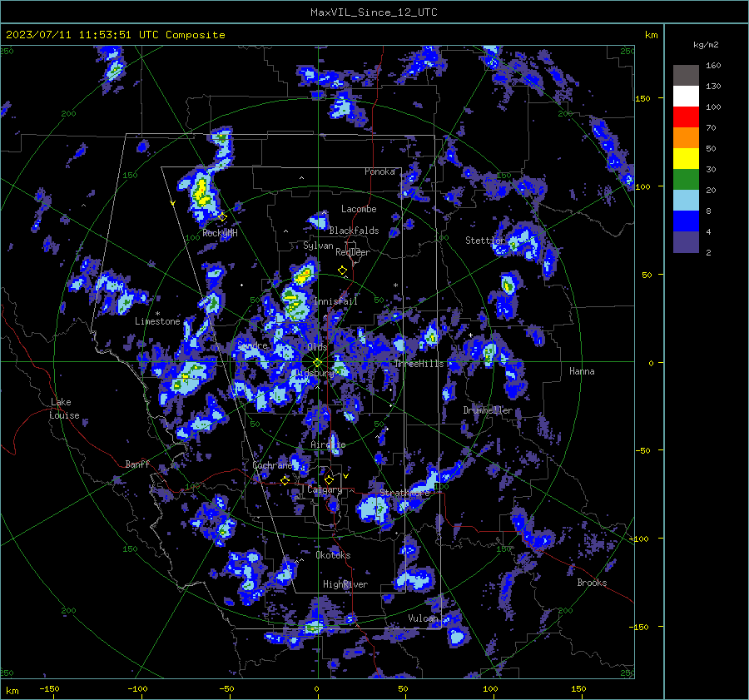Click the blue 4-8 legend color swatch
The image size is (749, 700).
pos(686,221)
